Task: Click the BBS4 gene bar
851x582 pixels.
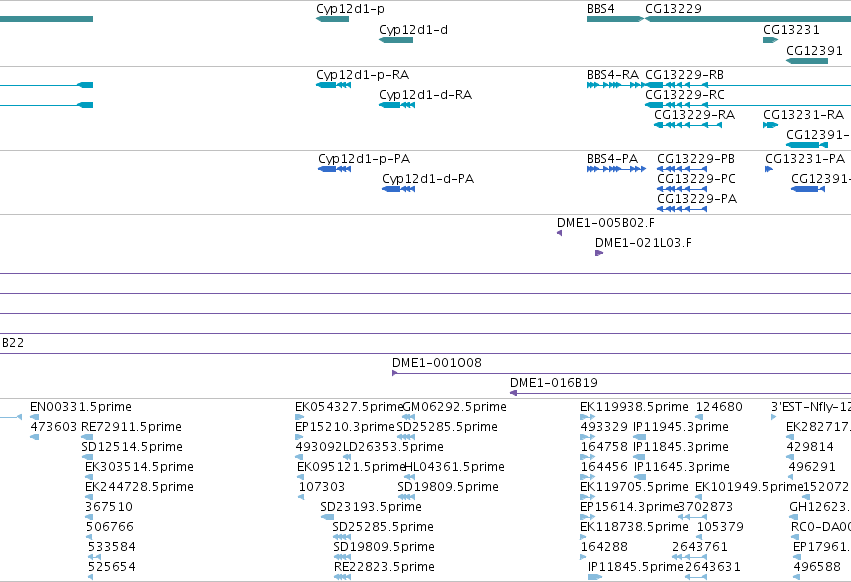Action: pos(615,19)
